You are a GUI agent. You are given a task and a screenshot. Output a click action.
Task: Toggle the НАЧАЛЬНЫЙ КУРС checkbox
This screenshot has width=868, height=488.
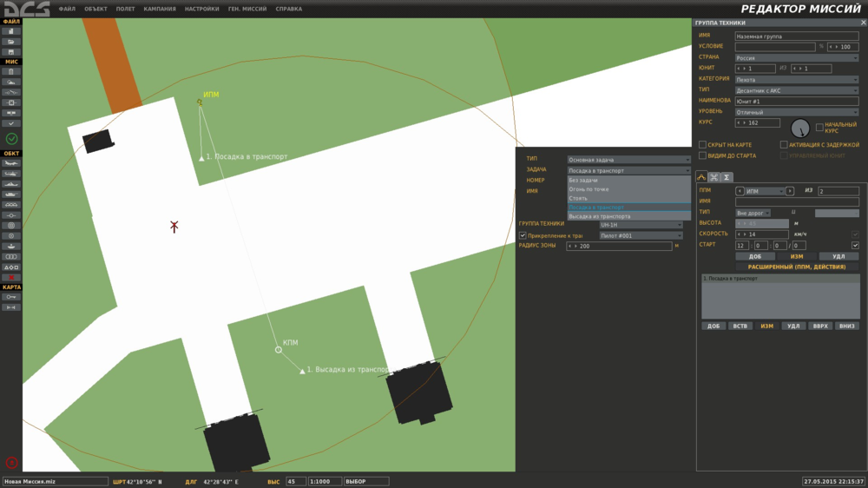point(819,128)
